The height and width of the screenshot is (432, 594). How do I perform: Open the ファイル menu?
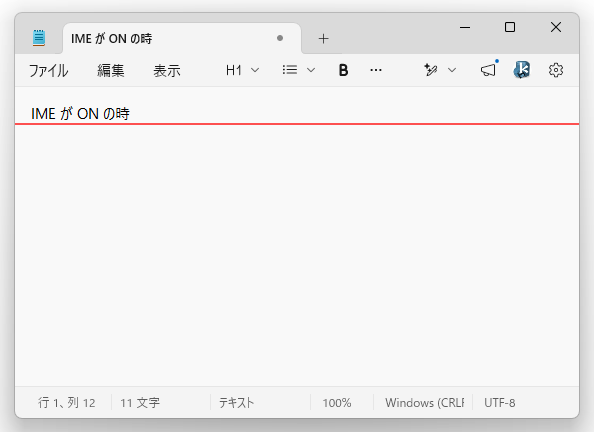click(48, 70)
